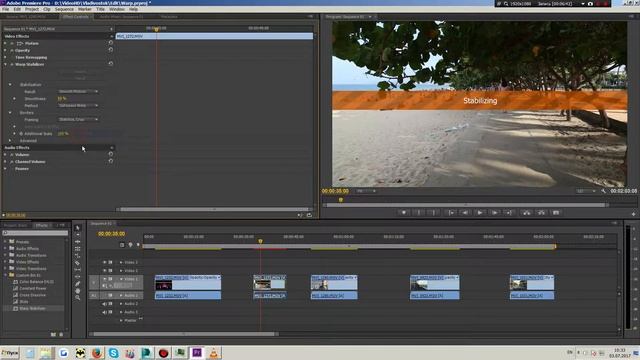Open the Marker menu

[x=85, y=9]
